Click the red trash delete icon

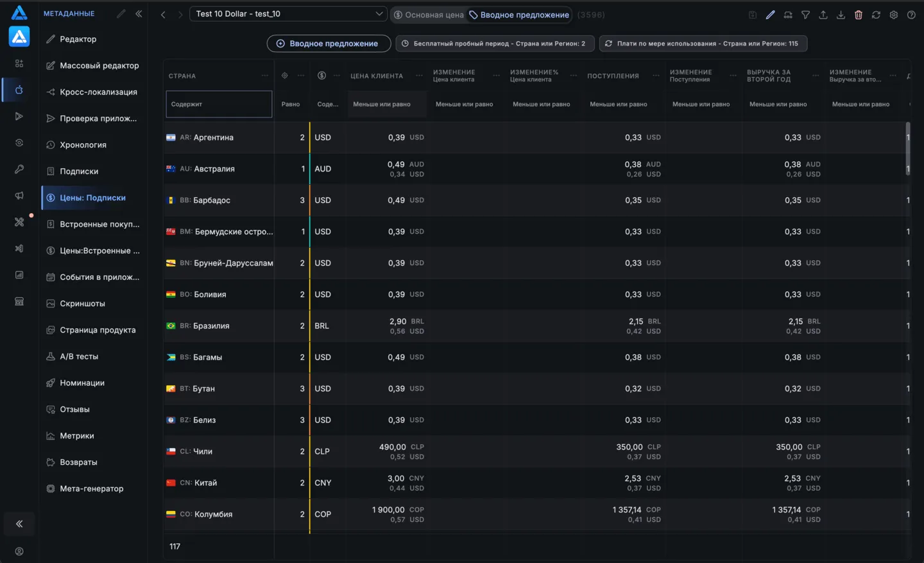tap(859, 15)
